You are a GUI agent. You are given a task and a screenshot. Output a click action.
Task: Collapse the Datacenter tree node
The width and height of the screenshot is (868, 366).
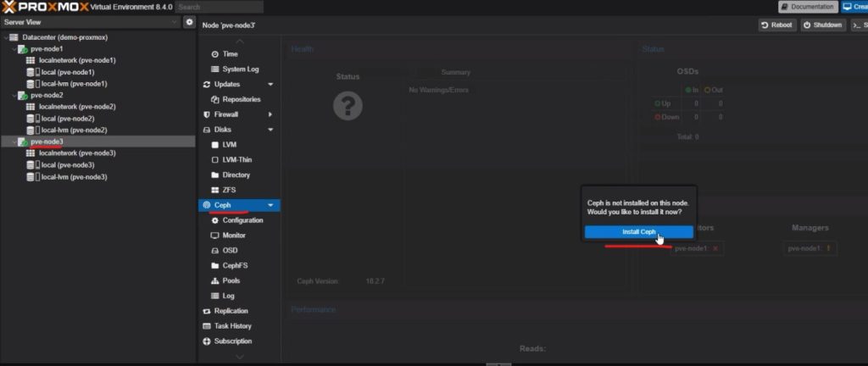(6, 37)
